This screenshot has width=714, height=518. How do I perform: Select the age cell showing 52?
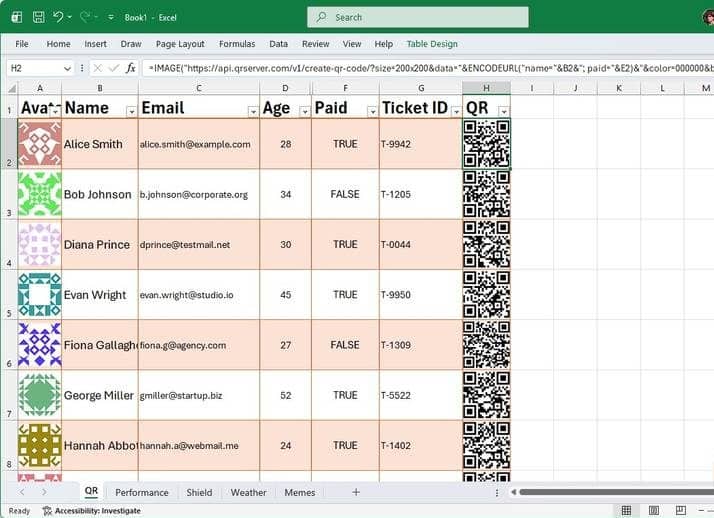pyautogui.click(x=286, y=395)
